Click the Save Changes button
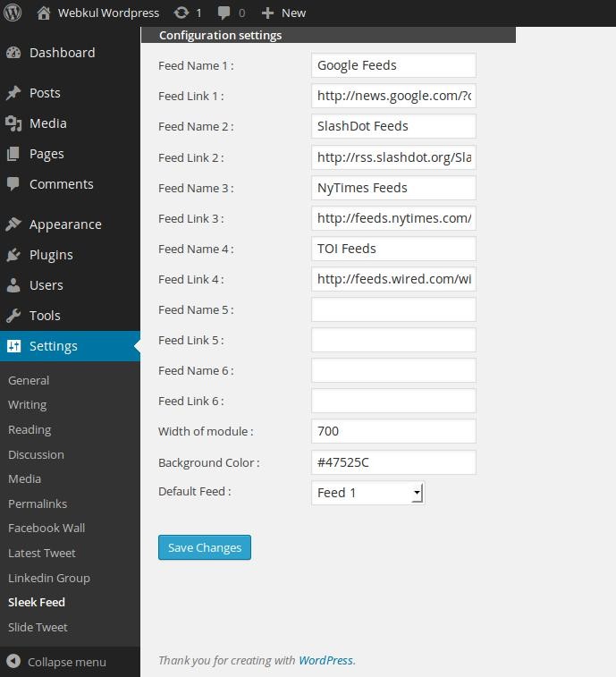 tap(205, 547)
